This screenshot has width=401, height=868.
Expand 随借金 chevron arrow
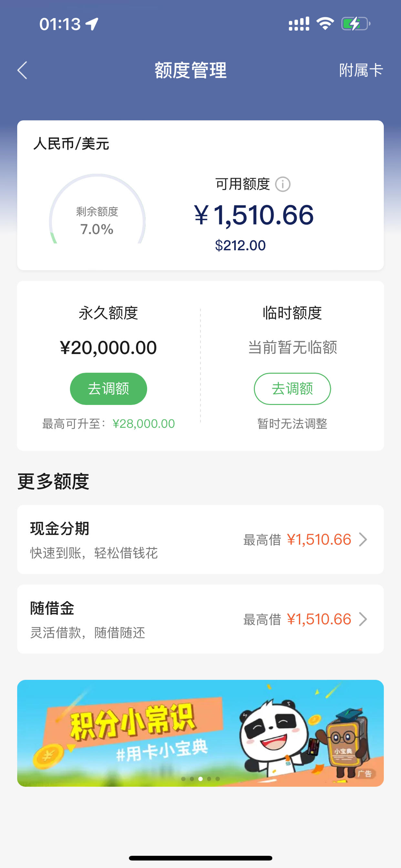[363, 619]
